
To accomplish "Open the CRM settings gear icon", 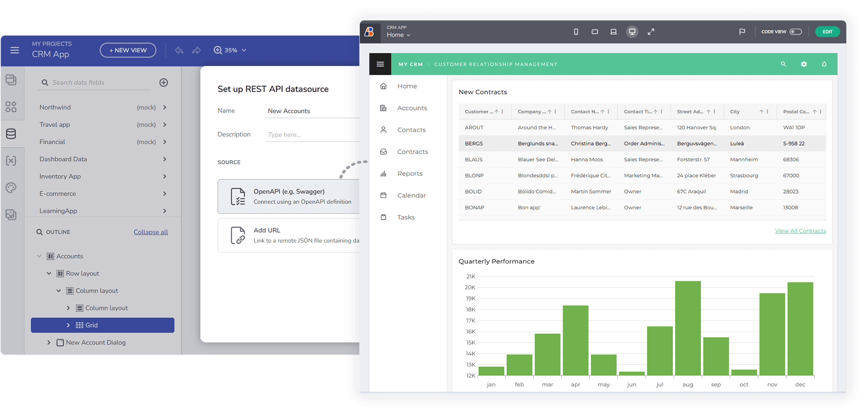I will 804,64.
